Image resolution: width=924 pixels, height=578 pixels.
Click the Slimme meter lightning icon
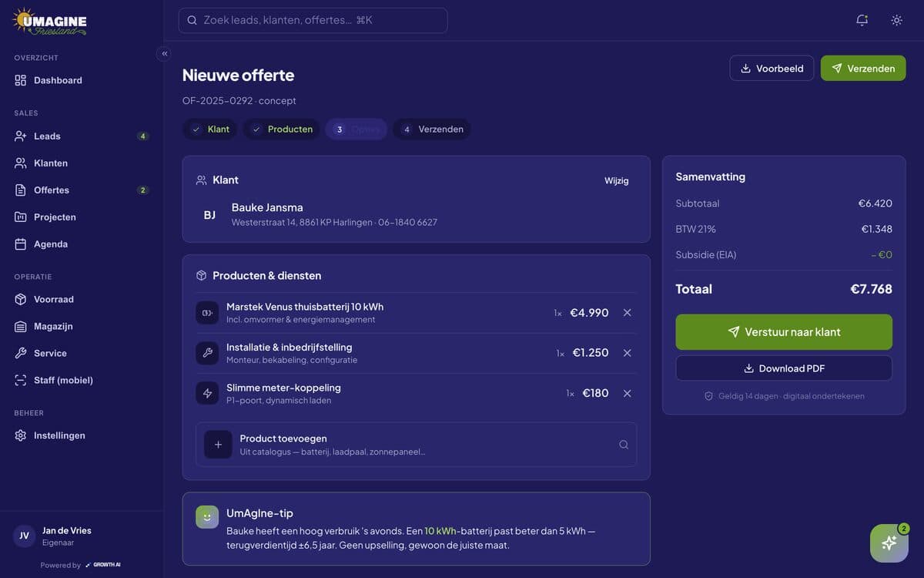[207, 393]
